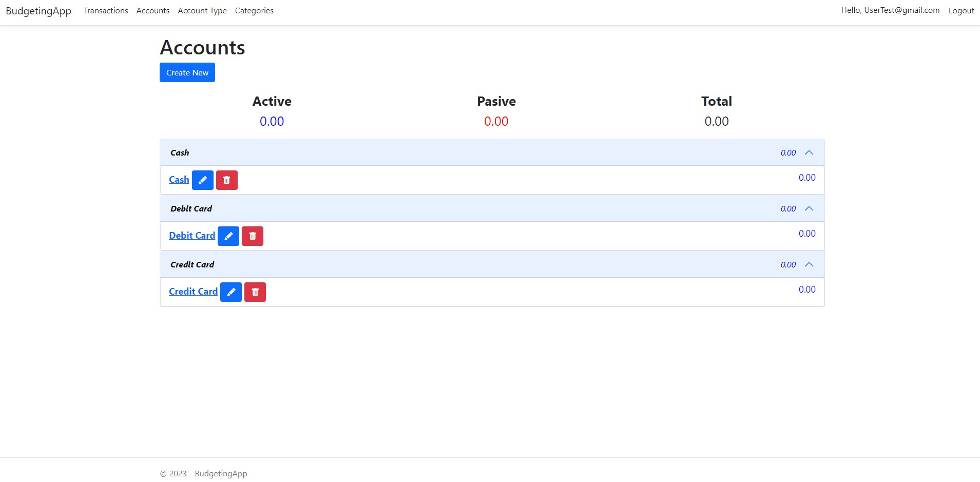Viewport: 980px width, 482px height.
Task: Click the Create New button
Action: click(187, 72)
